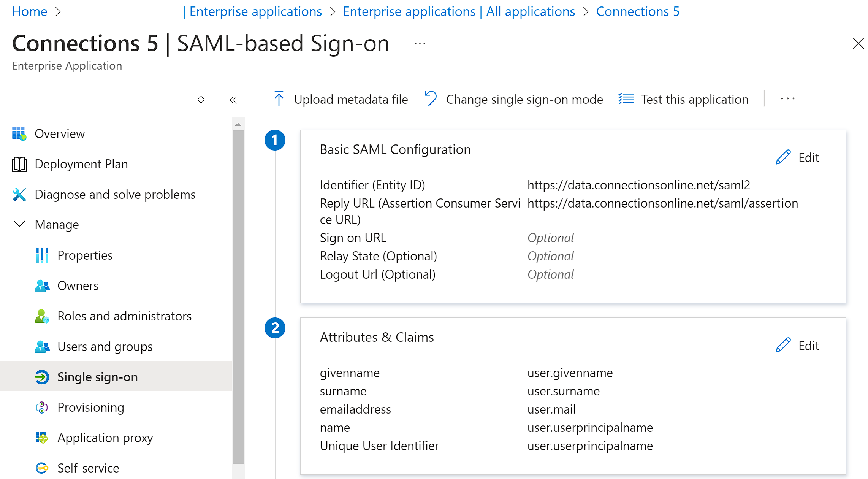Click pencil icon in Attributes & Claims
This screenshot has height=479, width=868.
783,345
